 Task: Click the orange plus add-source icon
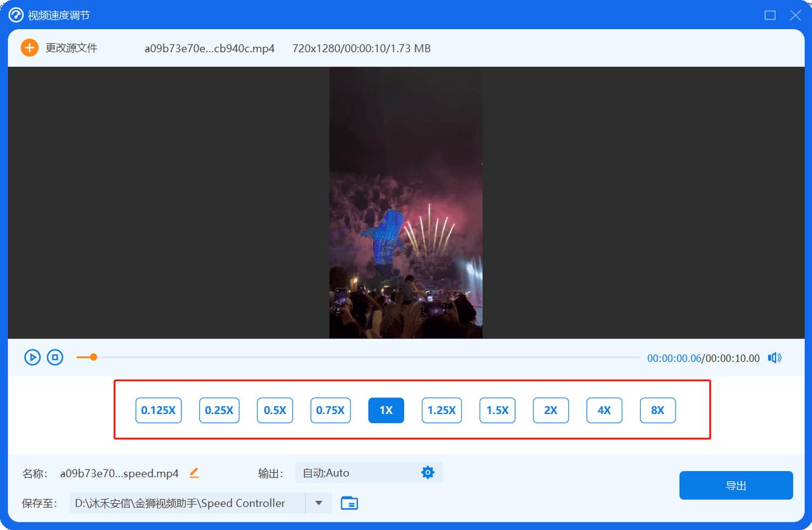[x=29, y=48]
